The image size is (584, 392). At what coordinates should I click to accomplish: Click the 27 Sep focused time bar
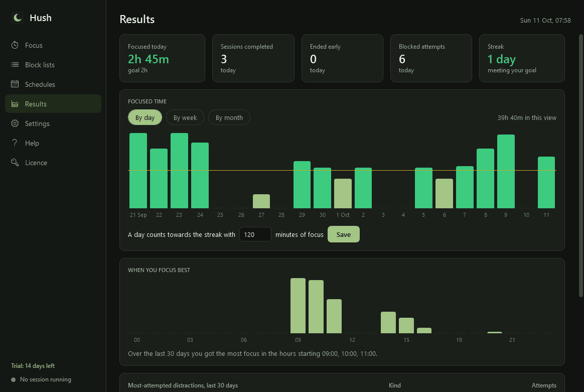click(x=261, y=201)
